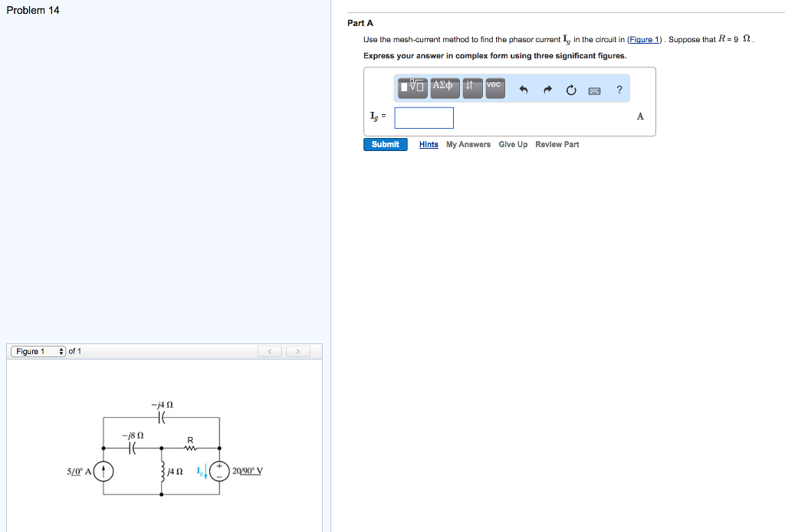View My Answers
This screenshot has height=532, width=785.
point(468,144)
